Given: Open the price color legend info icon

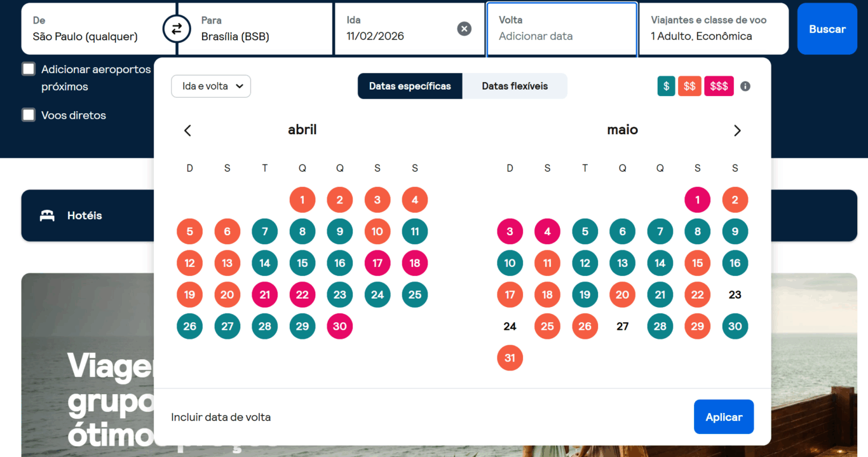Looking at the screenshot, I should coord(745,86).
